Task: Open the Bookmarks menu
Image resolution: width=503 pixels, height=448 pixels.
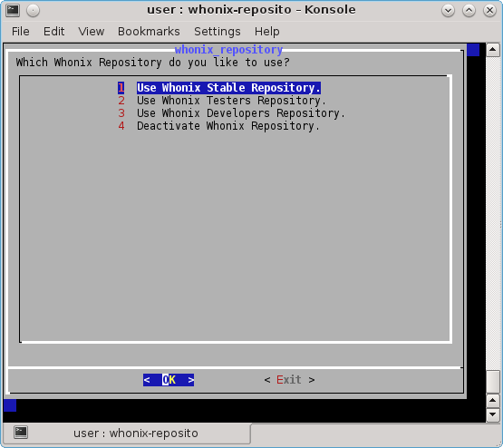Action: point(149,32)
